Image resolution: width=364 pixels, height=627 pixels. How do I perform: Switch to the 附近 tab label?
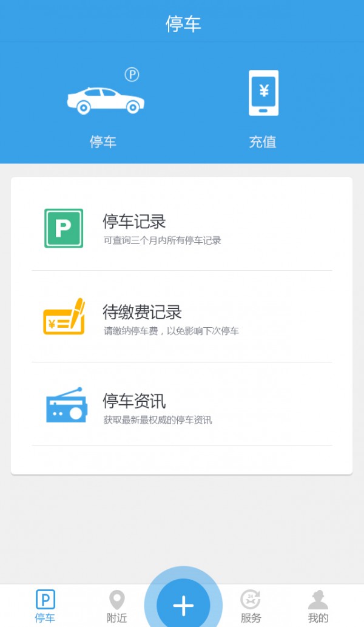[x=116, y=618]
